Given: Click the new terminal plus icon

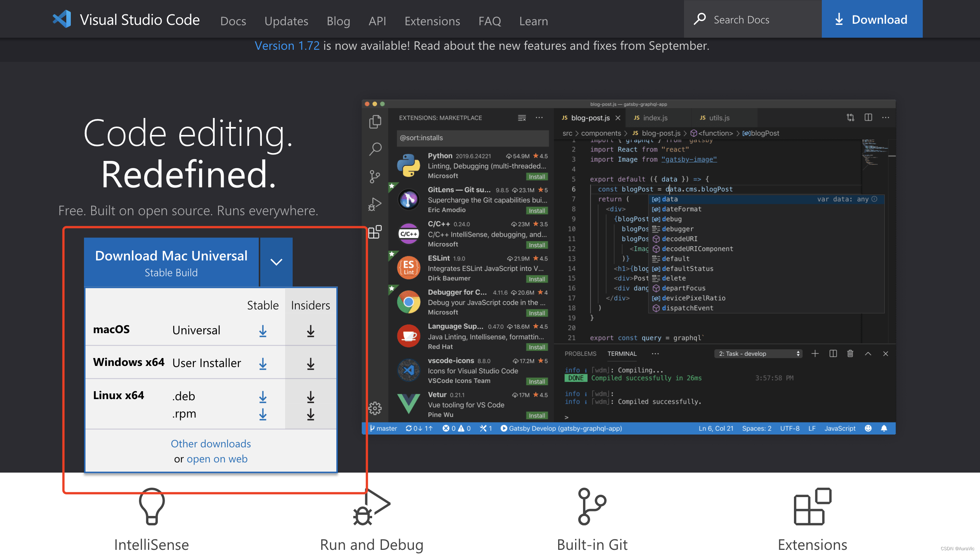Looking at the screenshot, I should pos(815,354).
